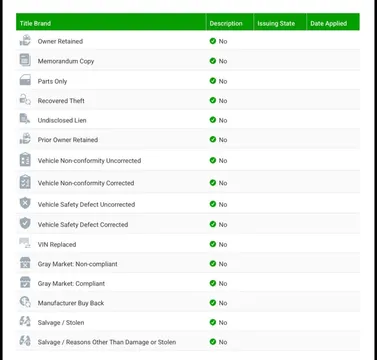
Task: Click the Issuing State column header
Action: coord(280,23)
